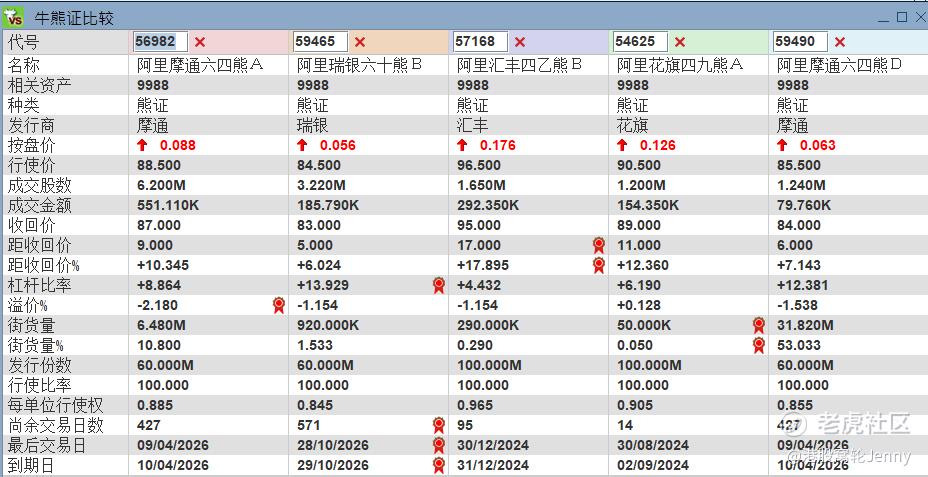Click the 到期日 row label
Viewport: 928px width, 477px height.
[31, 465]
